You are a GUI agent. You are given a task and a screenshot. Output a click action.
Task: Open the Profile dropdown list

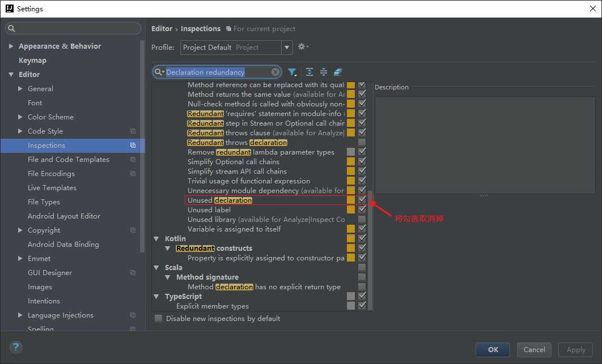click(286, 48)
